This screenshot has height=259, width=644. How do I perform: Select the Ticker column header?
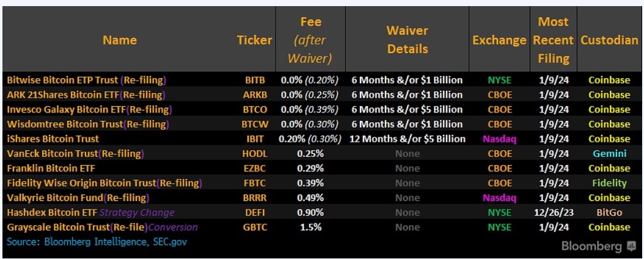point(254,40)
